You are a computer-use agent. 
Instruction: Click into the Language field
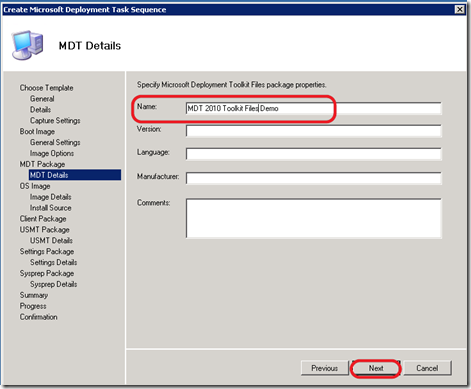pos(314,154)
